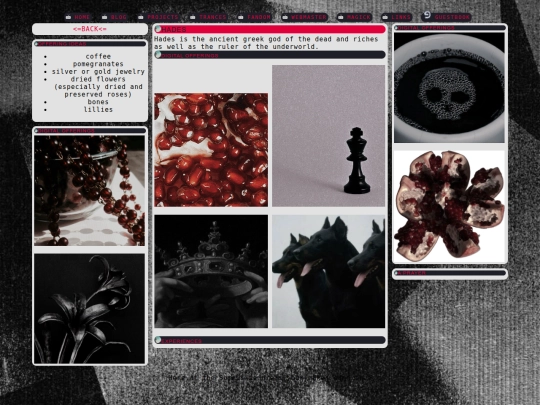
Task: Open the black chess king image
Action: [329, 136]
